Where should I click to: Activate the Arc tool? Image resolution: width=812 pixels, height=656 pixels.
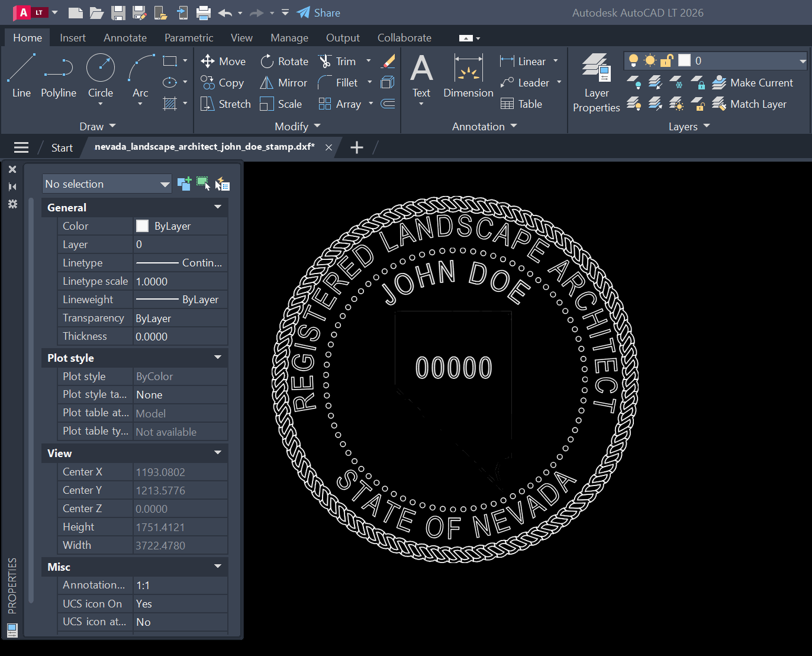tap(140, 76)
